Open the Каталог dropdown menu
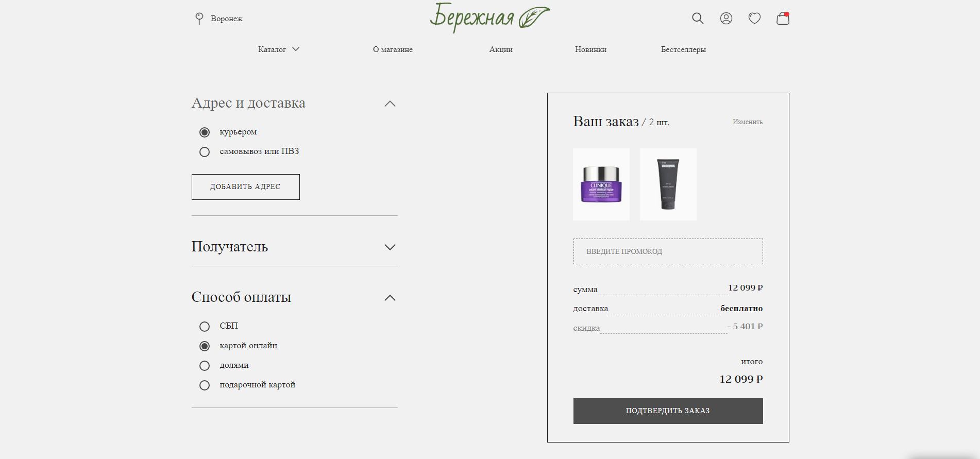This screenshot has height=459, width=980. [x=279, y=49]
